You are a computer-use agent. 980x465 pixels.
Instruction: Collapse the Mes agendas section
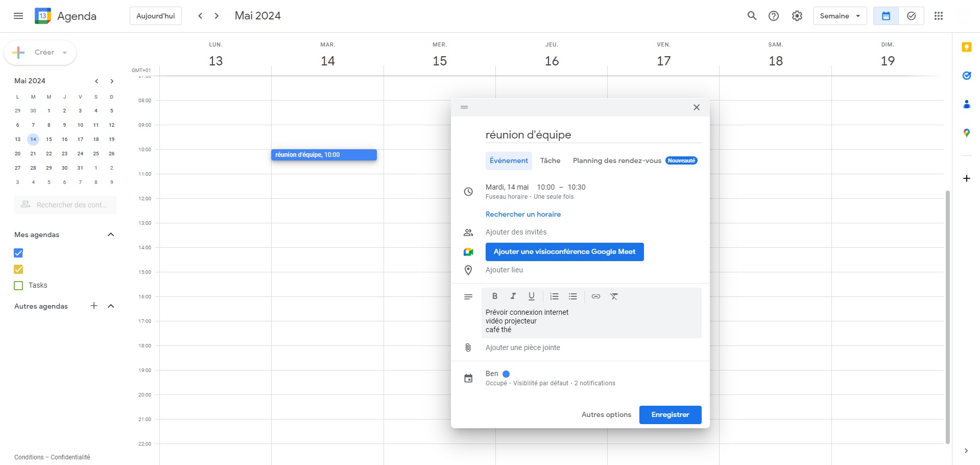(111, 235)
